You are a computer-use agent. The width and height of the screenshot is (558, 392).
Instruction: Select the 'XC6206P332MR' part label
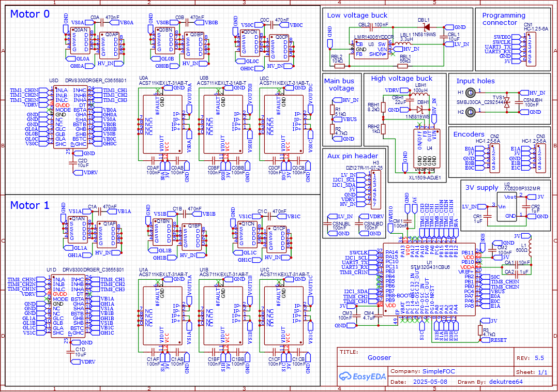(522, 189)
